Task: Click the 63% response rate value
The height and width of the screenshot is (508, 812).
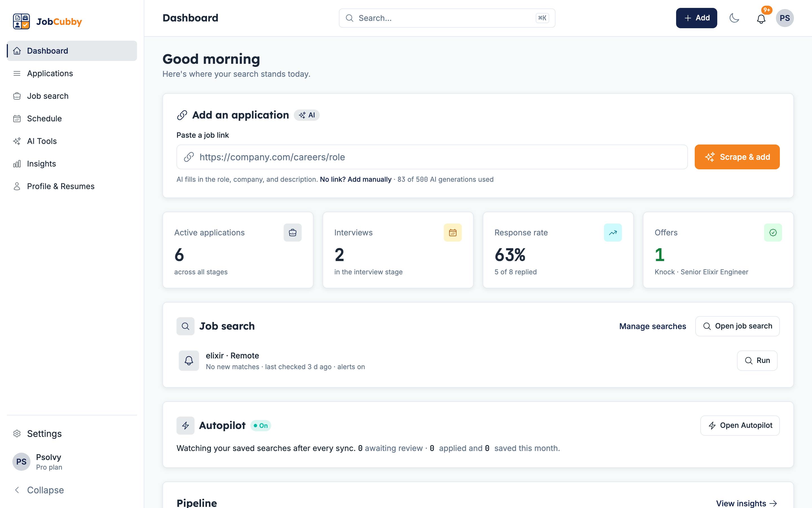Action: 510,255
